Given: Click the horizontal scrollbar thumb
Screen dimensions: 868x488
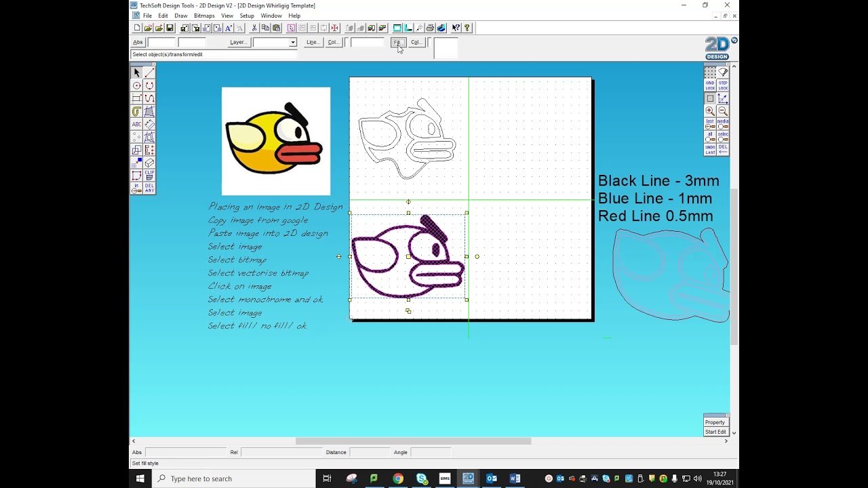Looking at the screenshot, I should [413, 441].
